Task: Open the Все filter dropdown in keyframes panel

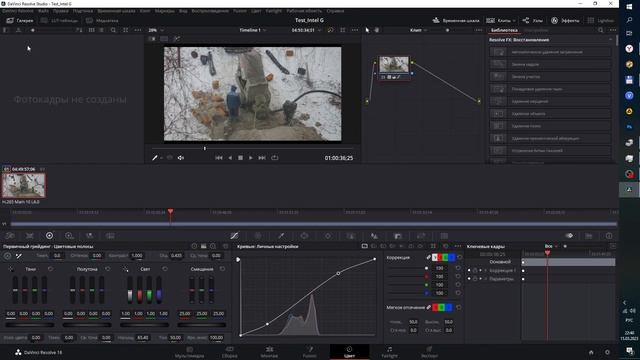Action: click(x=551, y=246)
